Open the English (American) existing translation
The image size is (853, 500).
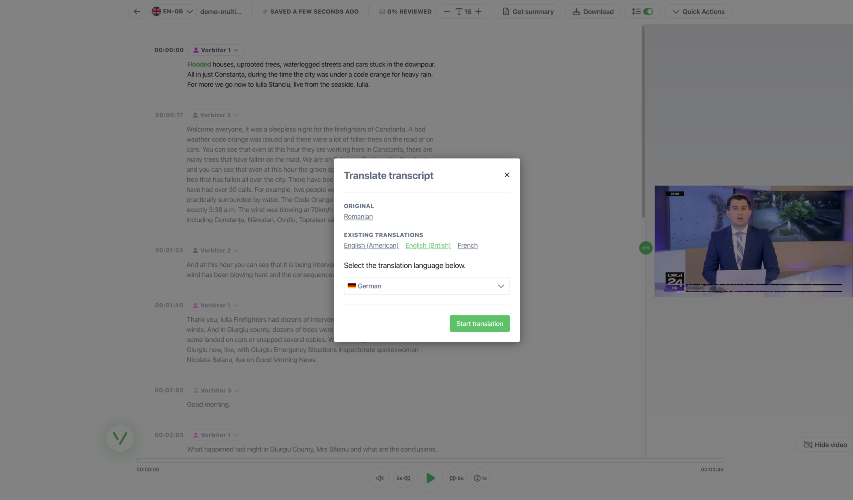(371, 246)
